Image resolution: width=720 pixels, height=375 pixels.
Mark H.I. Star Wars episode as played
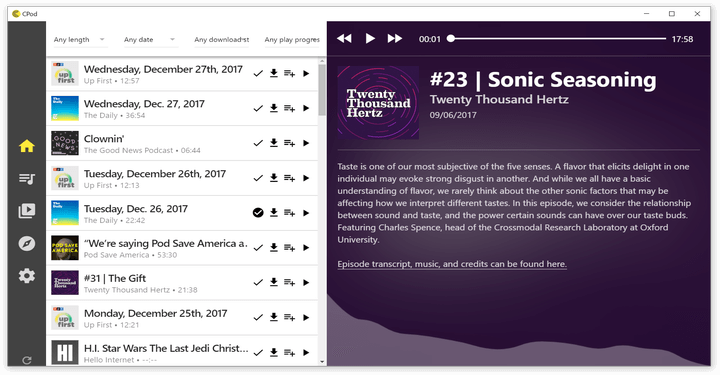[258, 353]
